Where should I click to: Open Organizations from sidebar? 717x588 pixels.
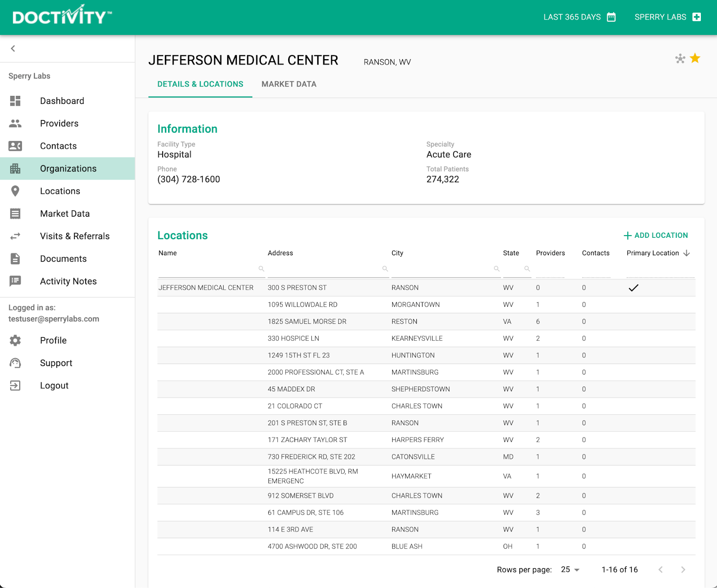coord(67,168)
